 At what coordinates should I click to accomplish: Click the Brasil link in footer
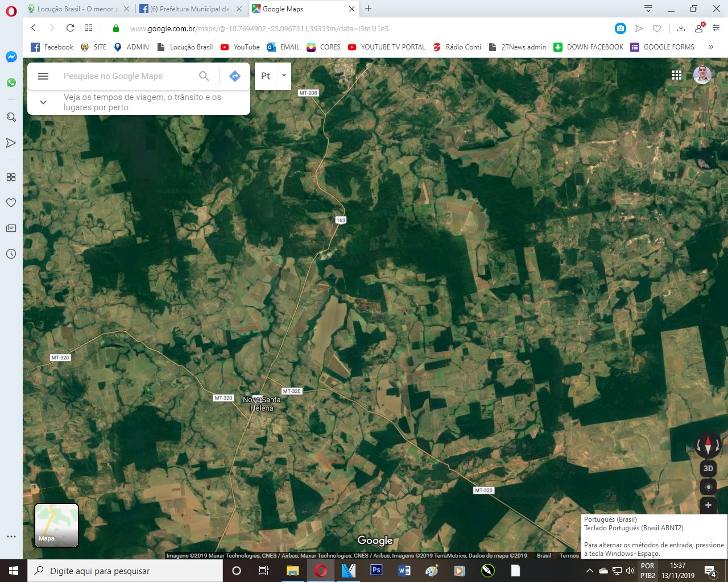(544, 556)
